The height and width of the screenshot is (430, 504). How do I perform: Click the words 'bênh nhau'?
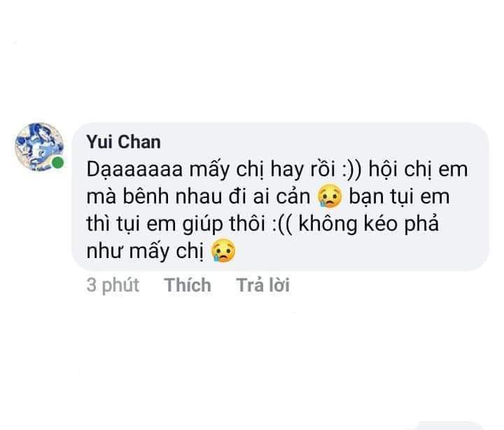tap(172, 196)
